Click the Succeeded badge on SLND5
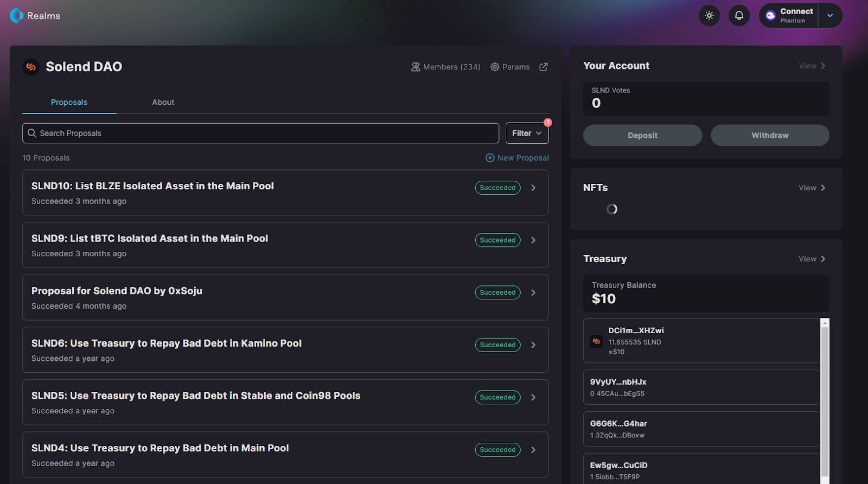Screen dimensions: 868x484 pos(497,397)
